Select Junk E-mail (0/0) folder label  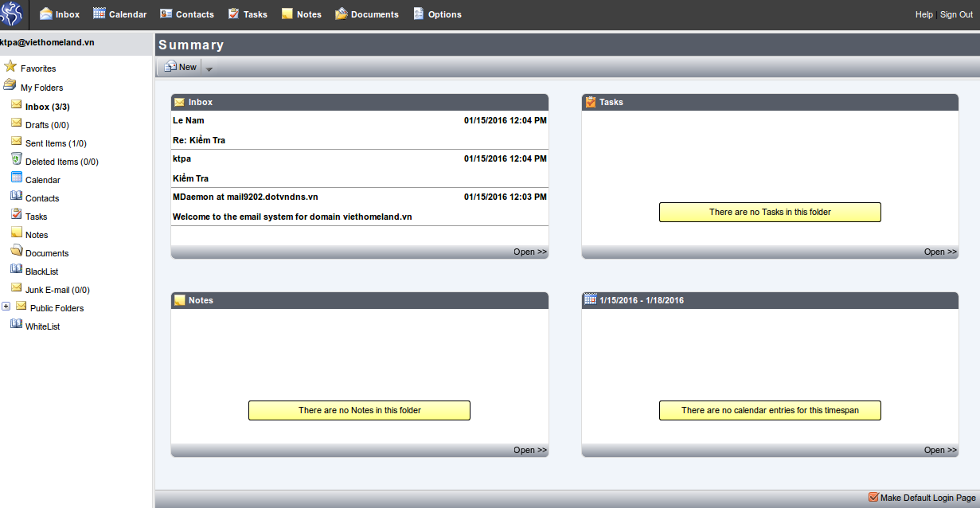[x=57, y=290]
